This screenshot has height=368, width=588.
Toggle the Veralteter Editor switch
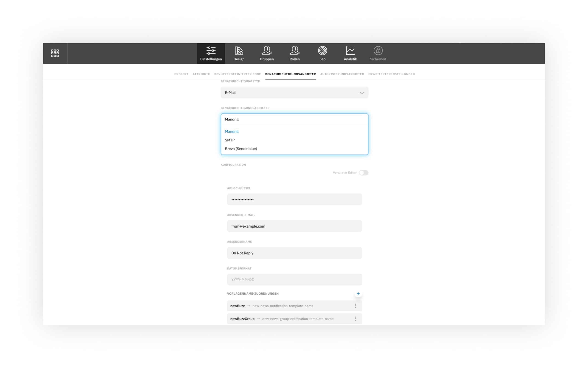click(363, 173)
